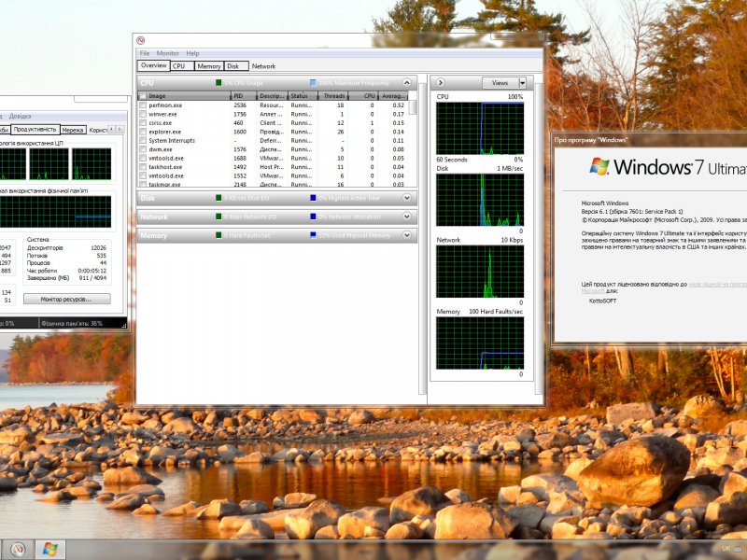747x560 pixels.
Task: Click the Монітор ресурсів button
Action: coord(66,299)
